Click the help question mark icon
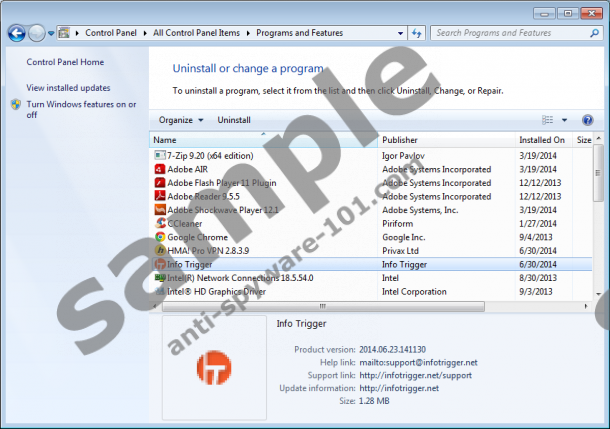This screenshot has height=429, width=610. (589, 120)
